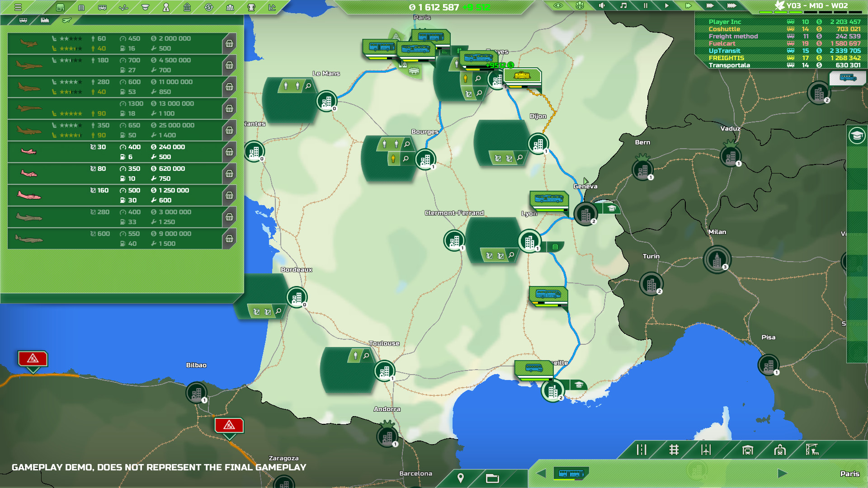The width and height of the screenshot is (868, 488).
Task: Buy the first aircraft using its basket icon
Action: point(230,43)
